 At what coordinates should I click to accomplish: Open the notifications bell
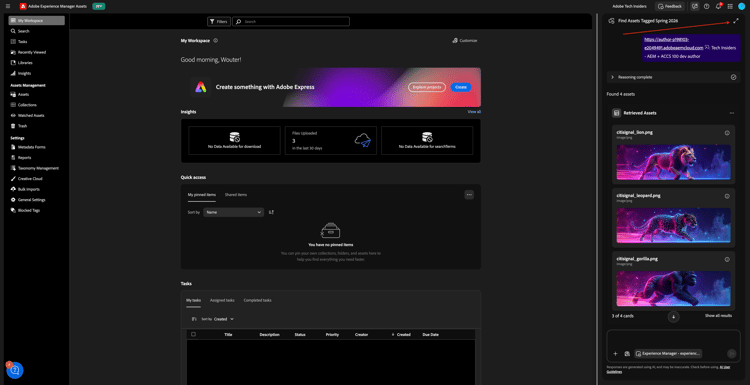[718, 6]
